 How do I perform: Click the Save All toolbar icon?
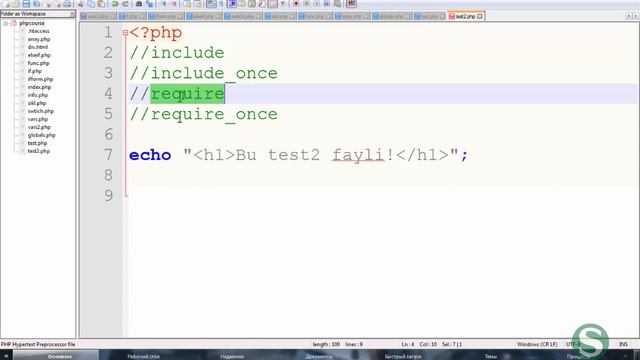pos(36,4)
